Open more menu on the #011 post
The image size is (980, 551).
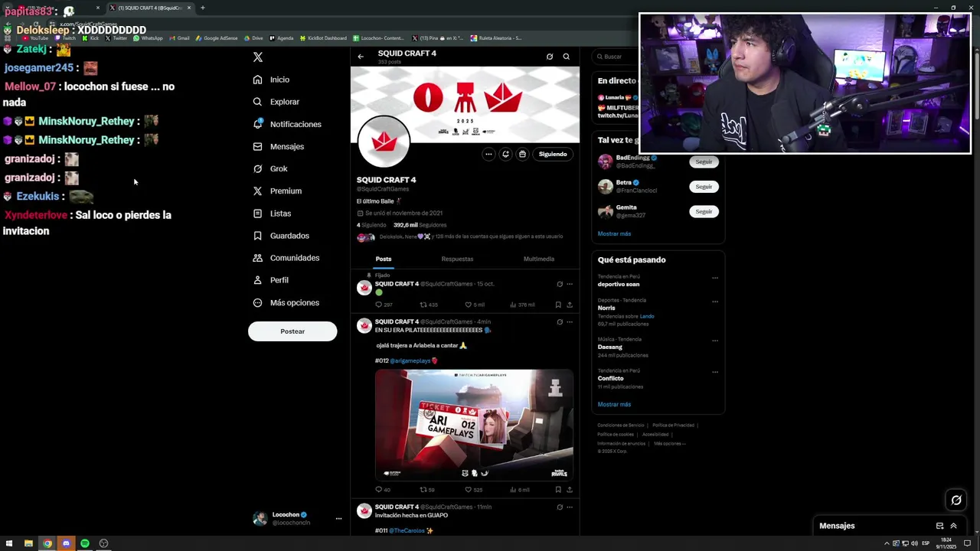tap(570, 507)
